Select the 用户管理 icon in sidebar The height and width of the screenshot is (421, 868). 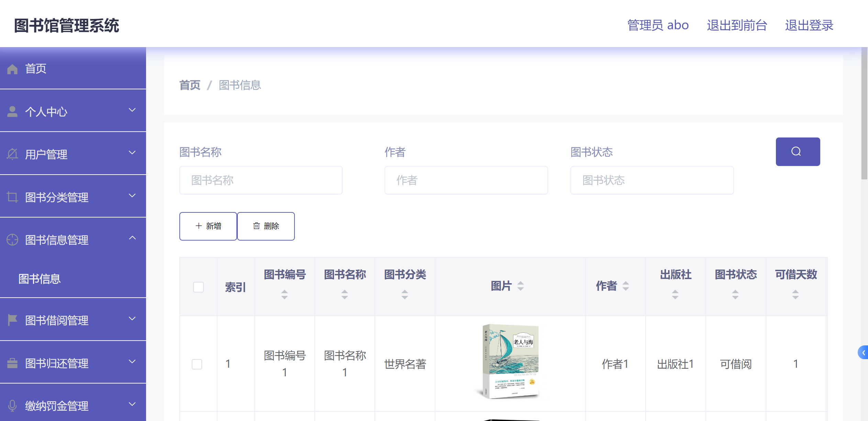tap(12, 154)
